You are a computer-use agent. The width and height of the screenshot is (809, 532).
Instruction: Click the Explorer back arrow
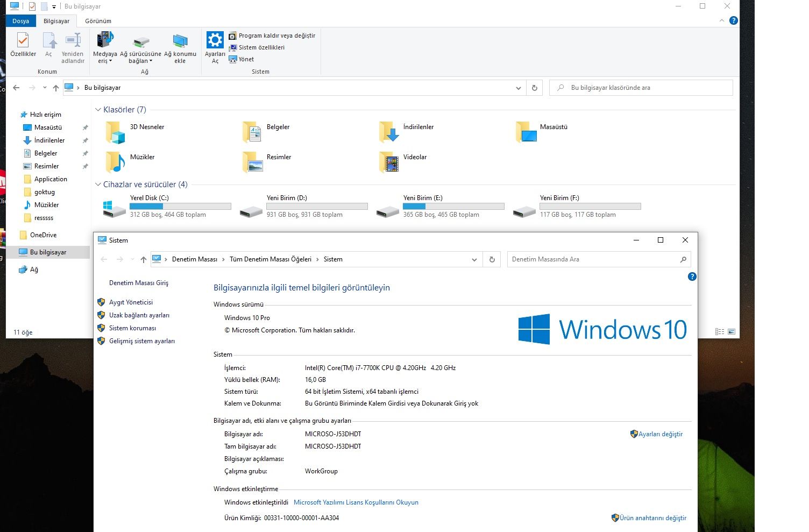tap(16, 88)
